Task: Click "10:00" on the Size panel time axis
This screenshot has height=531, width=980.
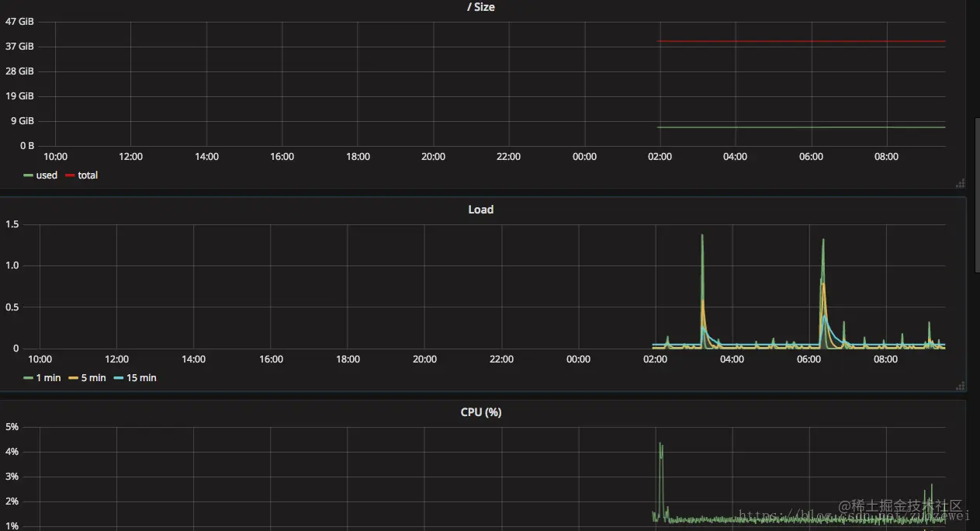Action: (x=55, y=157)
